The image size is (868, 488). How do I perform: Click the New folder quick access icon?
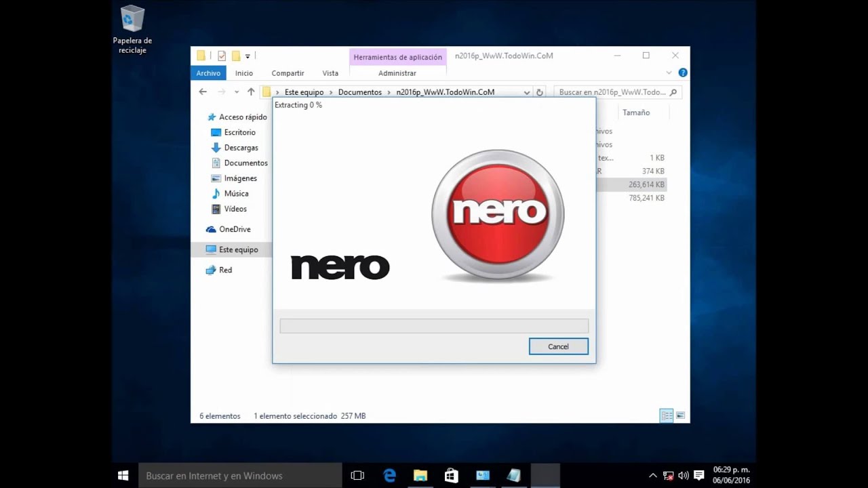point(236,56)
